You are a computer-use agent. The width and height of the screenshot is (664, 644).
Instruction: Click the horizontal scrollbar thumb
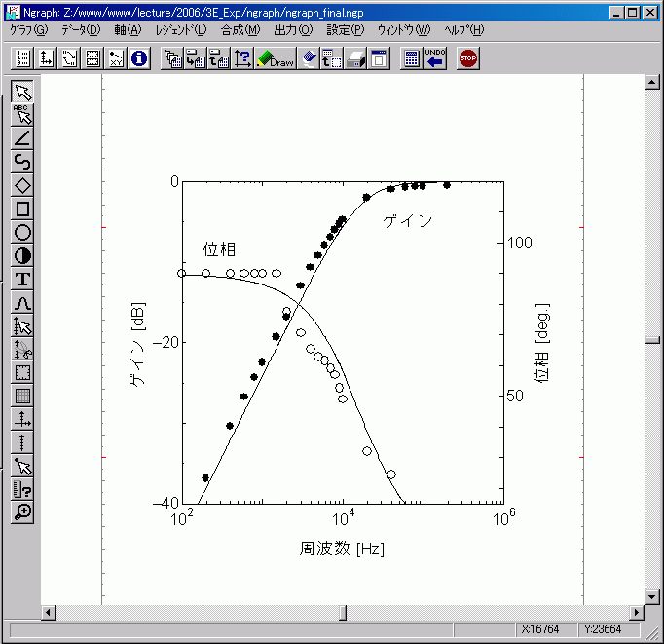[342, 612]
